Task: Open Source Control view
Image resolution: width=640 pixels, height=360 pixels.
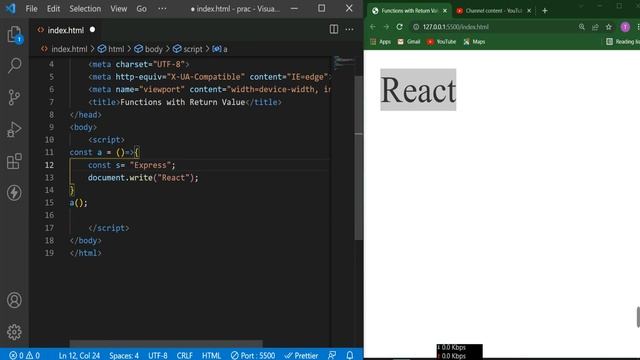Action: point(14,97)
